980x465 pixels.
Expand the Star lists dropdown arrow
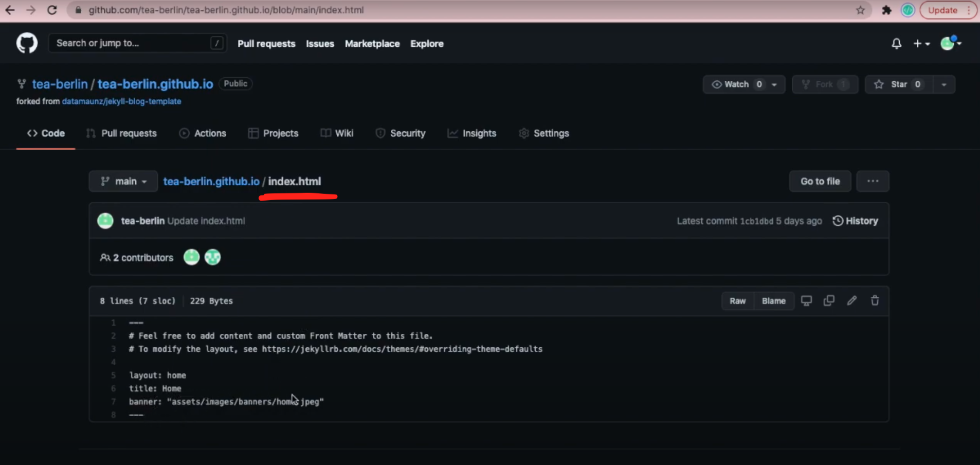944,84
